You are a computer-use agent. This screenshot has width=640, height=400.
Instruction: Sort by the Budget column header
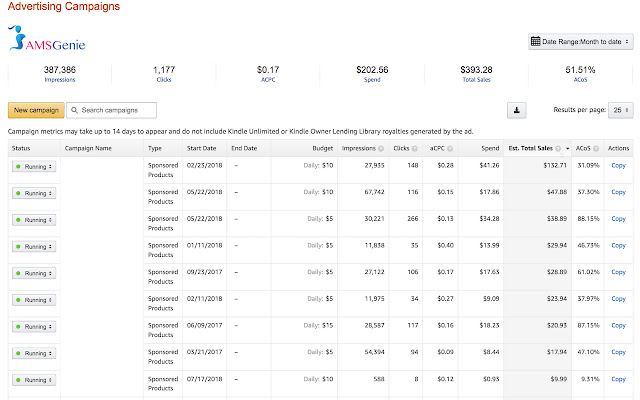322,149
